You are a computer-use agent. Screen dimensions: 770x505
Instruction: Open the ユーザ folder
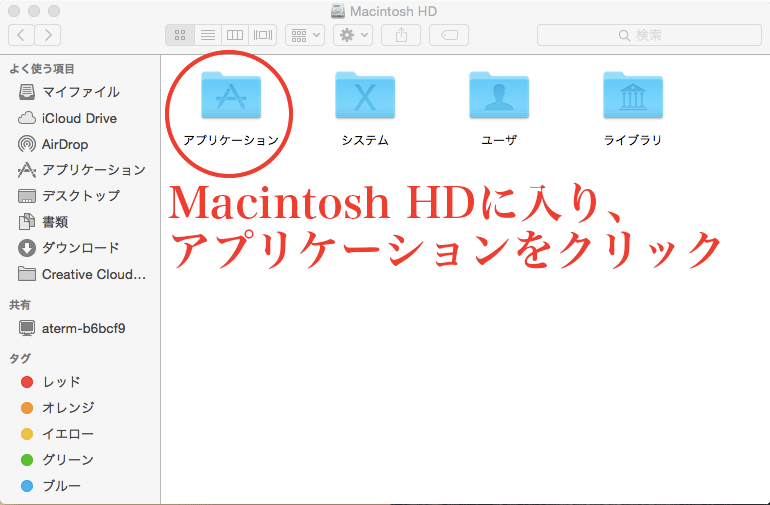[499, 95]
